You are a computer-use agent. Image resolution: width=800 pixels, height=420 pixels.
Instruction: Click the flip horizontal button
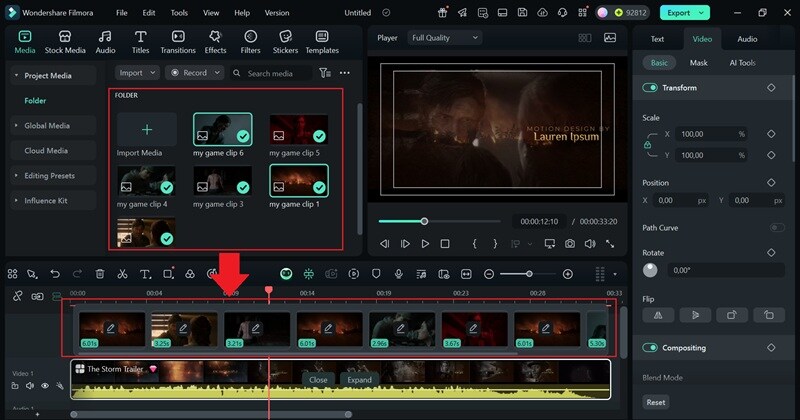coord(658,315)
